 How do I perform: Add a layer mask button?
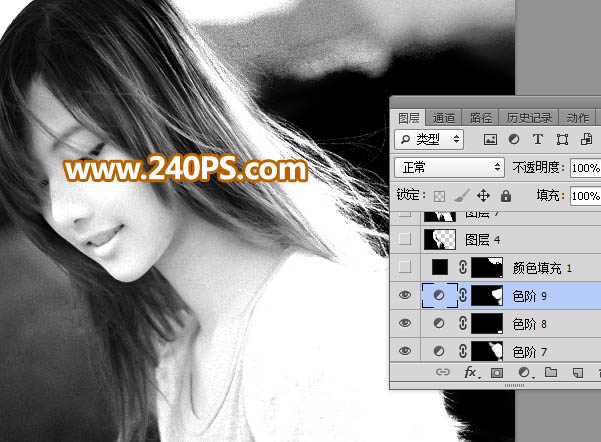tap(497, 372)
